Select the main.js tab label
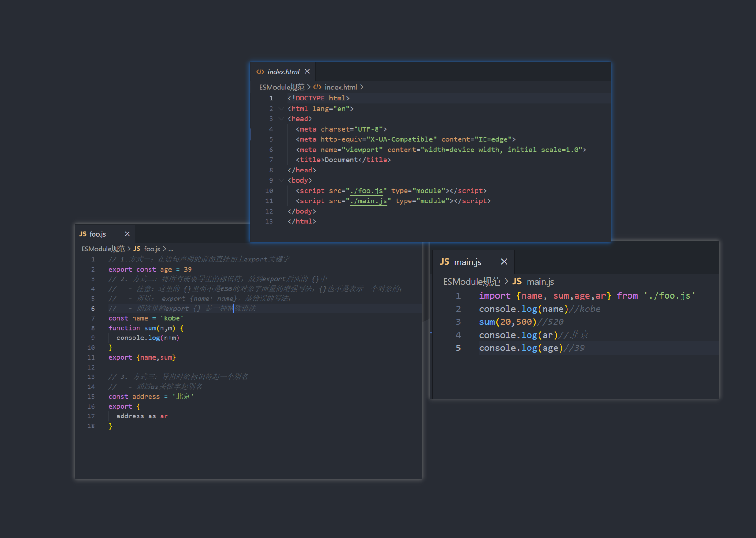Image resolution: width=756 pixels, height=538 pixels. point(467,262)
